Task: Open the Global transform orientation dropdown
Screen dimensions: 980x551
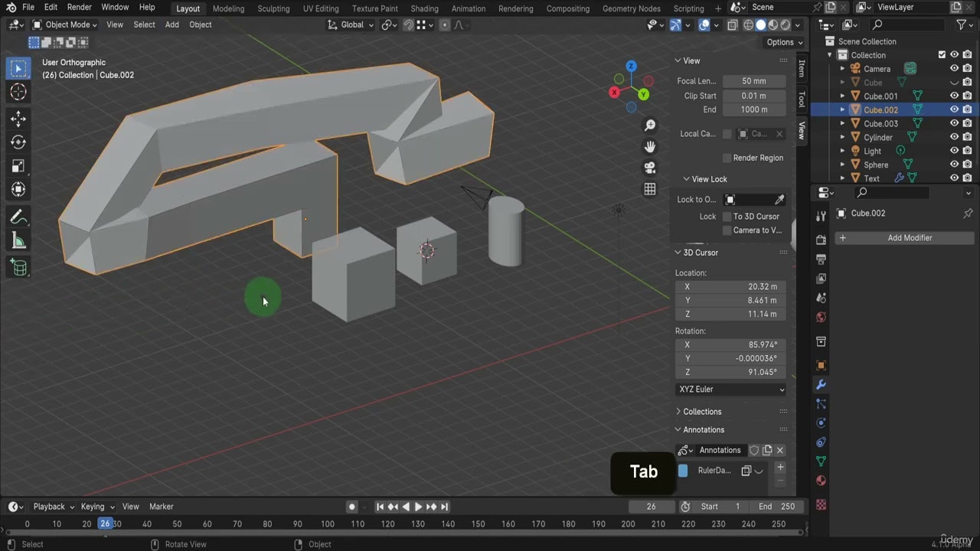Action: [x=351, y=24]
